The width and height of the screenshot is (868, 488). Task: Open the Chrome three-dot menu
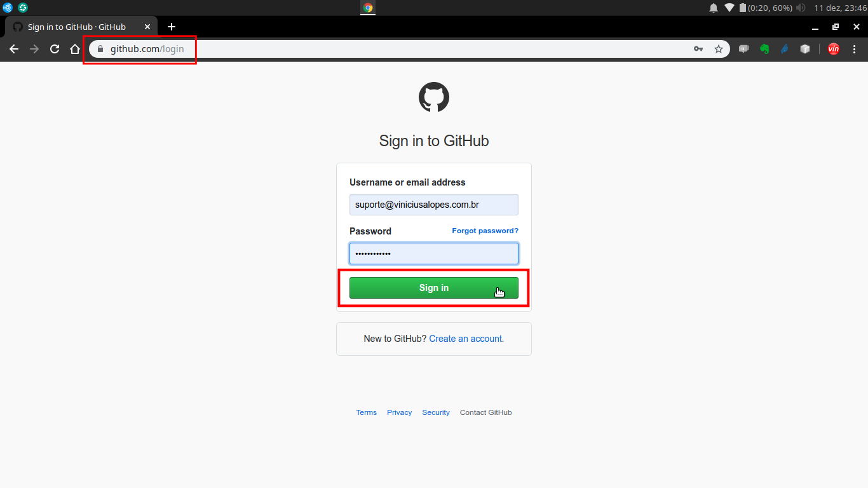pyautogui.click(x=854, y=49)
